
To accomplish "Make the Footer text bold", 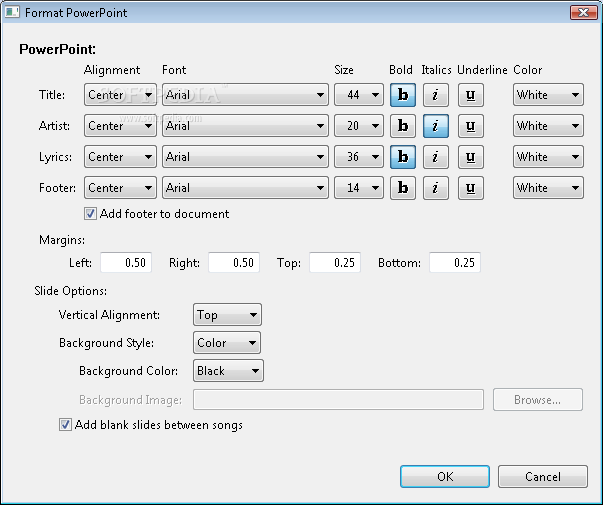I will [x=403, y=188].
